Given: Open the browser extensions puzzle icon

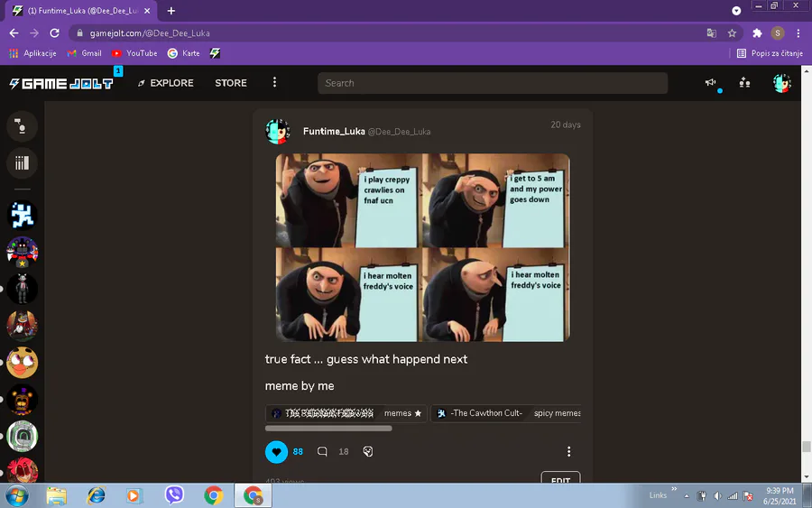Looking at the screenshot, I should (x=757, y=33).
